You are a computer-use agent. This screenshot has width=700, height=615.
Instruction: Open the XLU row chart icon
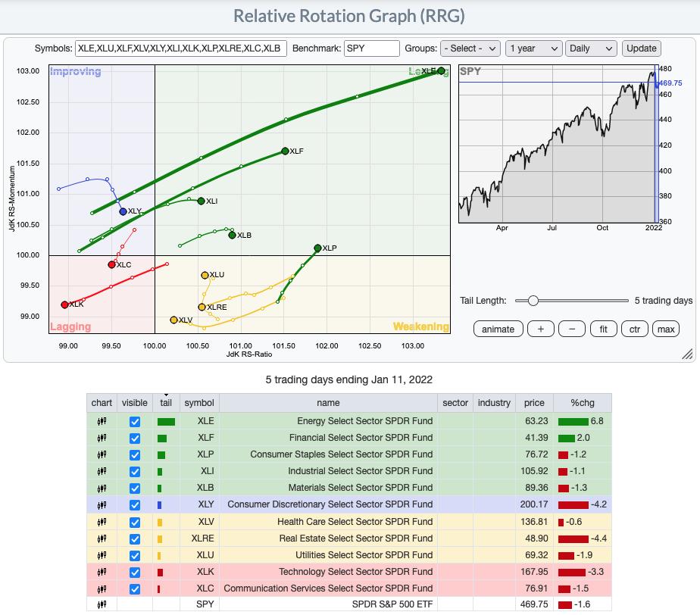pyautogui.click(x=102, y=555)
